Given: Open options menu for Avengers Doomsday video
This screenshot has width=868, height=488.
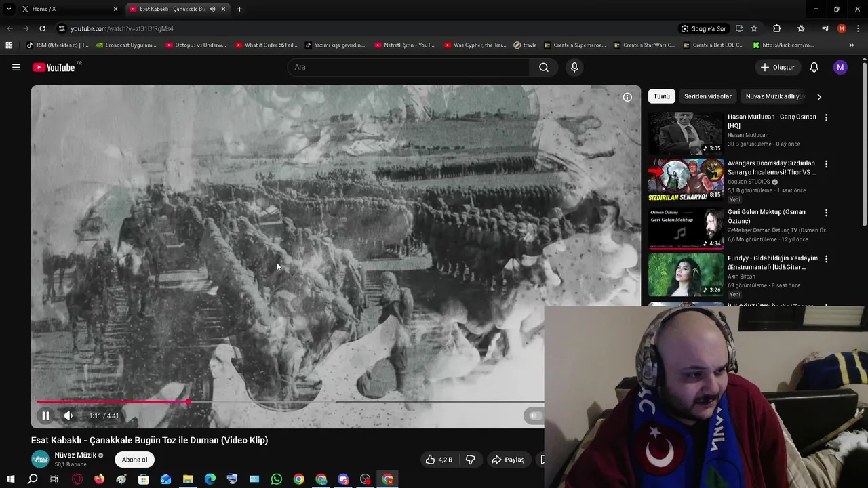Looking at the screenshot, I should click(x=826, y=164).
